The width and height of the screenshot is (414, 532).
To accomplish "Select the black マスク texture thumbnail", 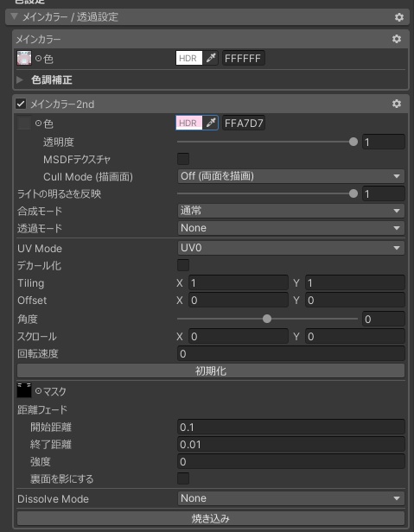I will coord(24,390).
